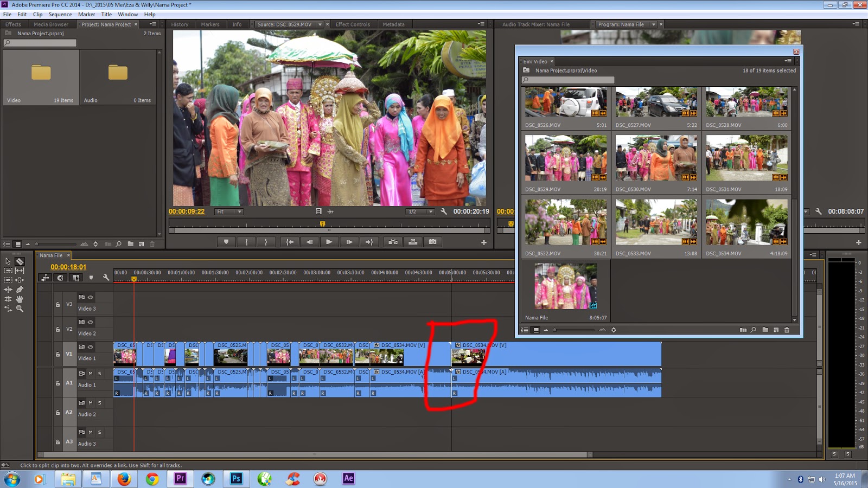Viewport: 868px width, 488px height.
Task: Click the New Bin icon in the Video bin panel
Action: (764, 329)
